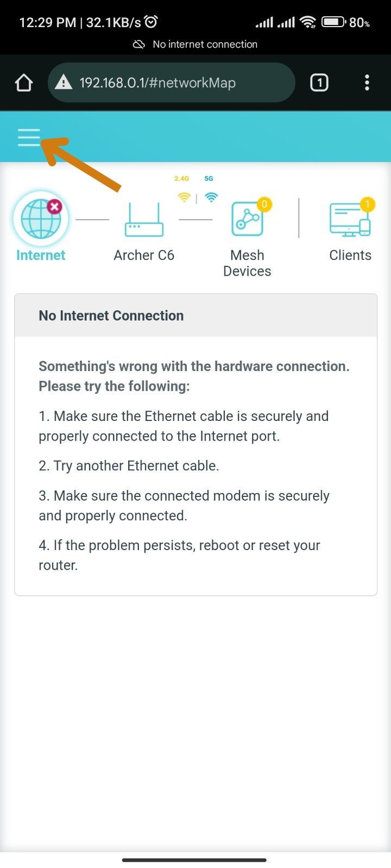Image resolution: width=391 pixels, height=868 pixels.
Task: Select the Internet globe icon
Action: pos(41,219)
